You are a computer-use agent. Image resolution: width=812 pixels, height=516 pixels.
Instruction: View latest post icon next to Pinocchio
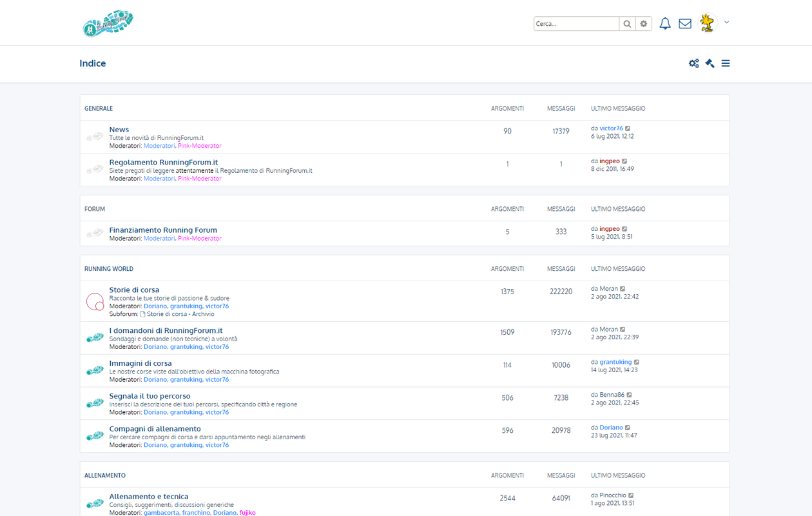click(x=631, y=495)
